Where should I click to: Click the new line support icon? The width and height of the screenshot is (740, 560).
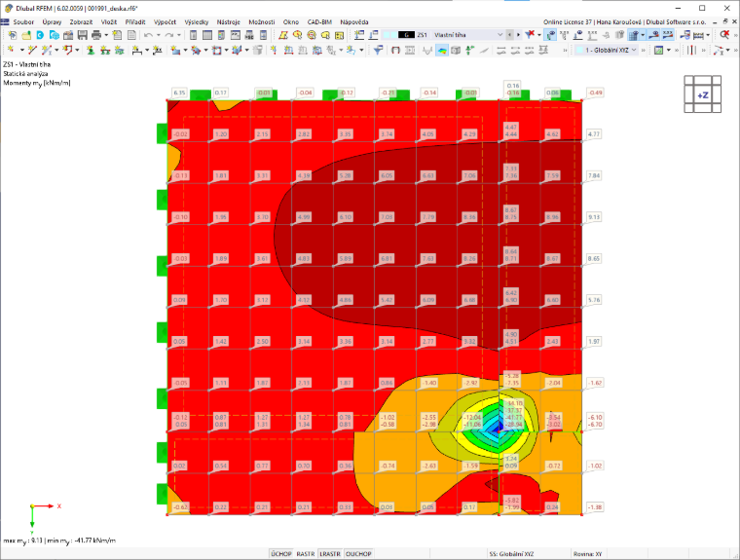point(105,50)
